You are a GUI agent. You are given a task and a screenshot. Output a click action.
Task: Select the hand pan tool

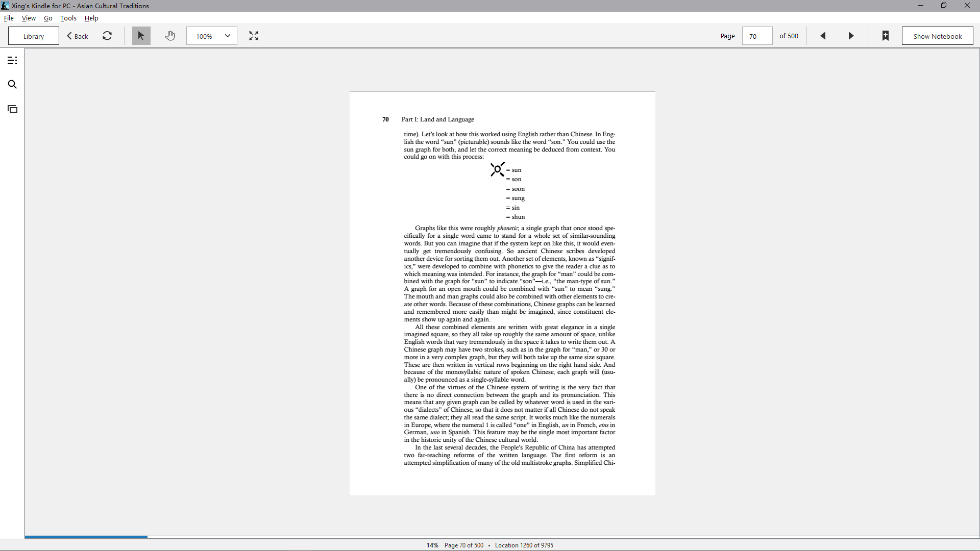point(170,36)
